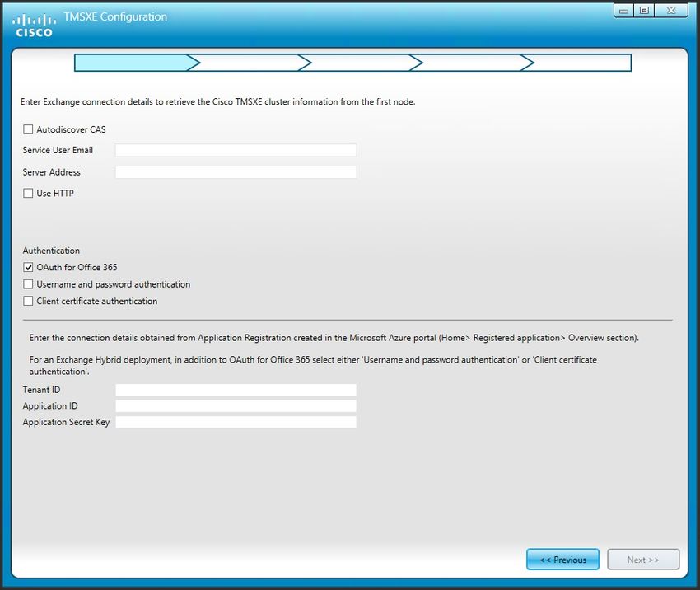Click the Exchange Hybrid deployment note text

point(313,365)
